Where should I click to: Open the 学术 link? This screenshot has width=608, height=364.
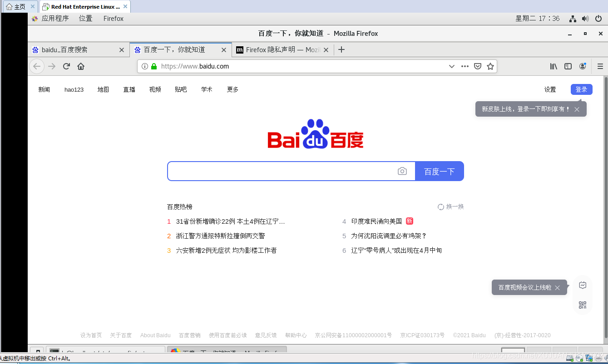click(x=207, y=89)
